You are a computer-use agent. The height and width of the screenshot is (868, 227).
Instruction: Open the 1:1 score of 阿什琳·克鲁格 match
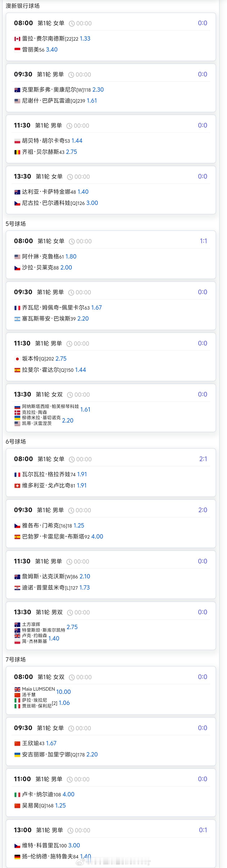(x=203, y=241)
